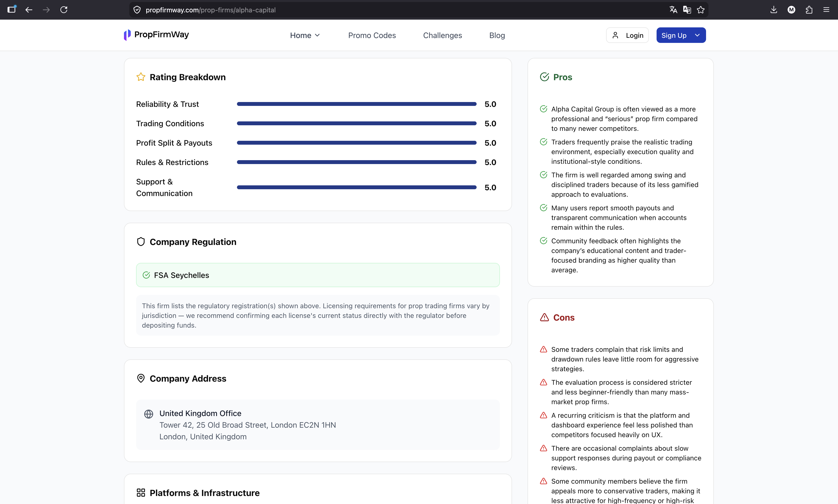Click the browser forward arrow
Screen dimensions: 838x504
pos(46,10)
